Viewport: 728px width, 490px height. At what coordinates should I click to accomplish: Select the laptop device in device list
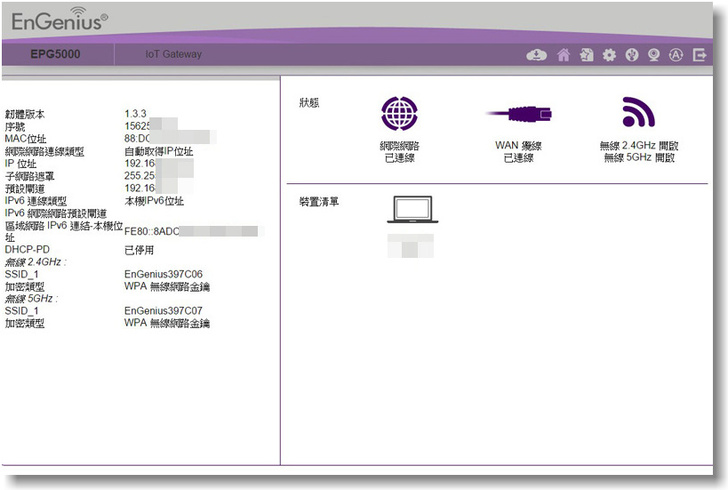click(412, 209)
